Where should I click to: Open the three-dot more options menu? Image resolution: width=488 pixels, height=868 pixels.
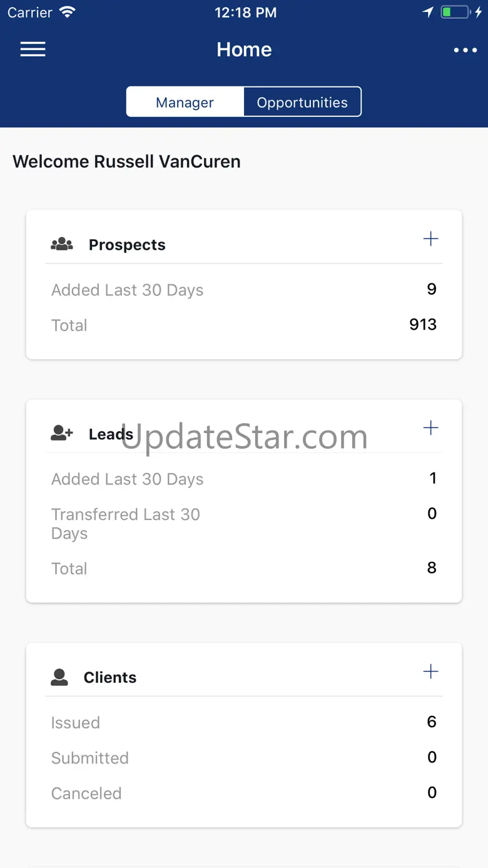point(465,50)
